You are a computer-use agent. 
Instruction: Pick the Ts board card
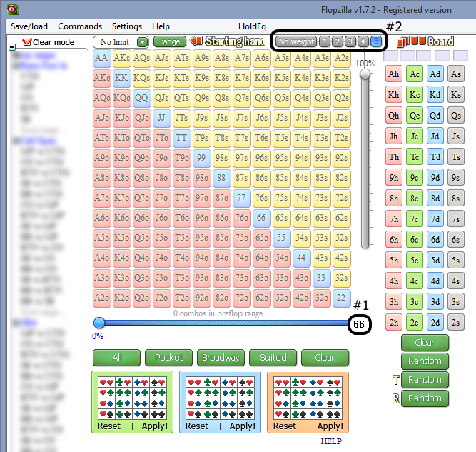coord(455,157)
